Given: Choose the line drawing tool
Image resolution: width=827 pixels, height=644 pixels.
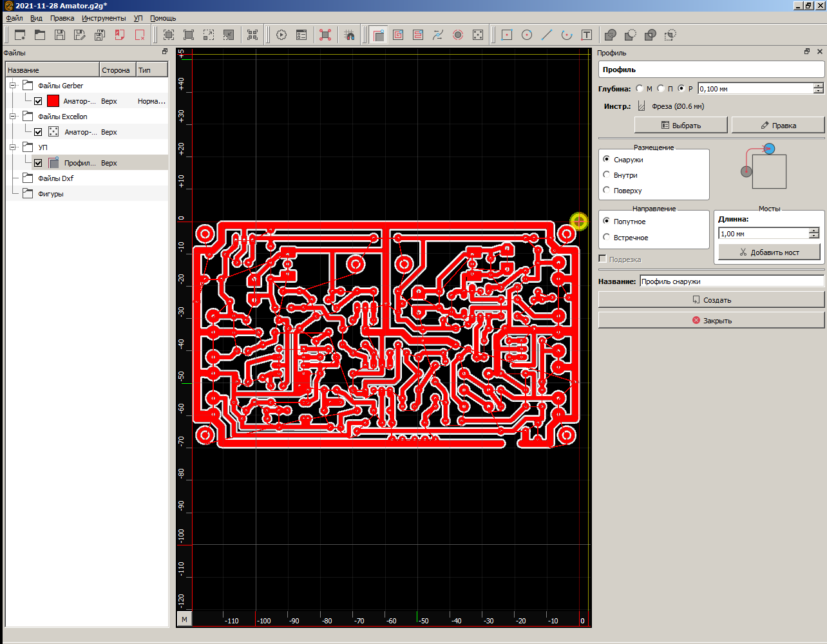Looking at the screenshot, I should click(547, 35).
